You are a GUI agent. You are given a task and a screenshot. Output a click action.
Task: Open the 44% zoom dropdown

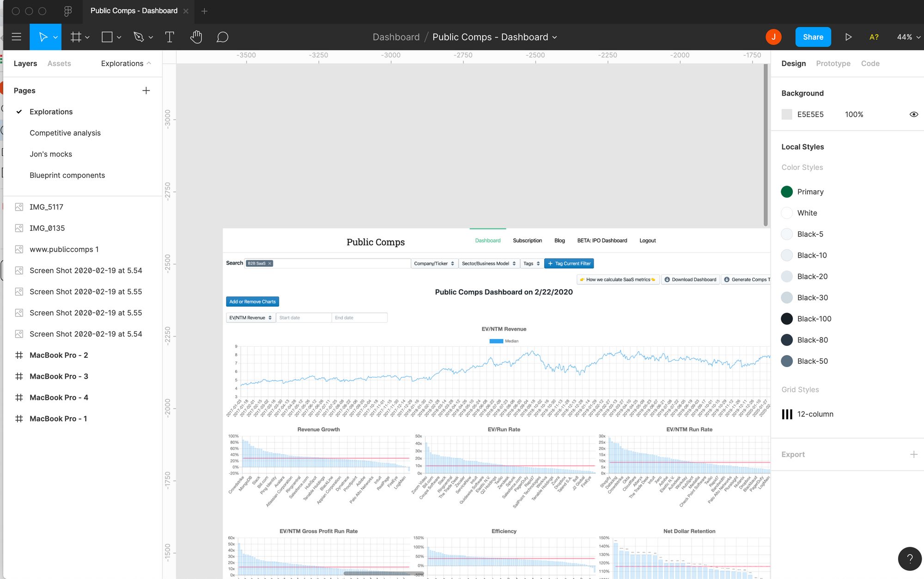tap(908, 37)
